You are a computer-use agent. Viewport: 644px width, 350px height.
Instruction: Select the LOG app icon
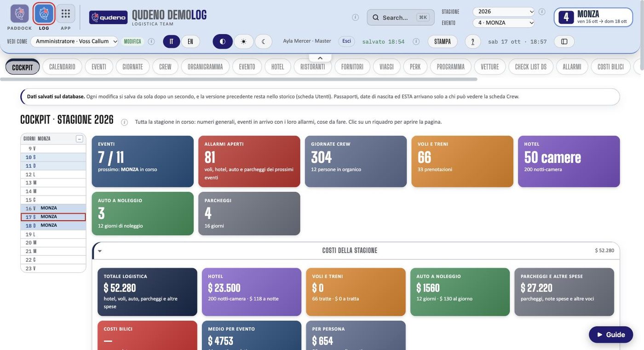point(44,14)
